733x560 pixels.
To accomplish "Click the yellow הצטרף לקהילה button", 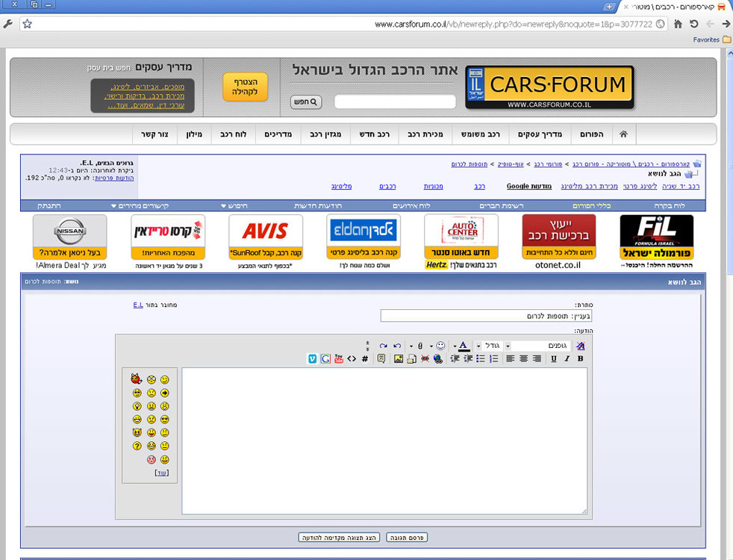I will 245,87.
